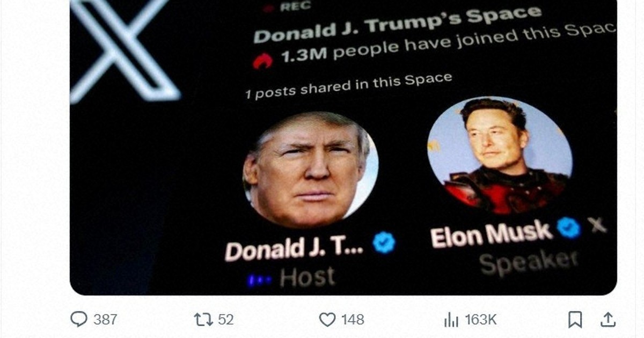Like the post with the heart icon
Image resolution: width=644 pixels, height=338 pixels.
[327, 320]
